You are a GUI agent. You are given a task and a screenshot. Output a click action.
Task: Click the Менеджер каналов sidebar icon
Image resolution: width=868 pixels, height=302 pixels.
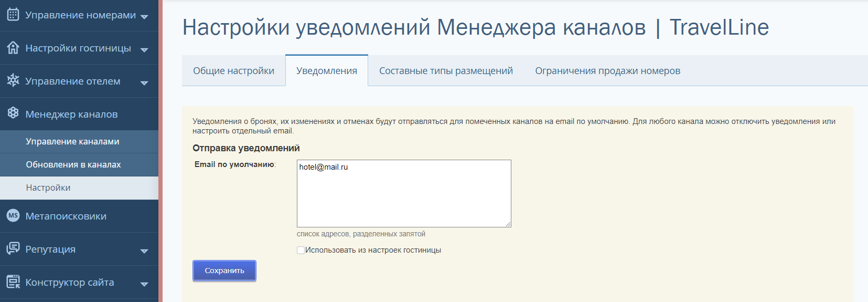click(x=13, y=113)
